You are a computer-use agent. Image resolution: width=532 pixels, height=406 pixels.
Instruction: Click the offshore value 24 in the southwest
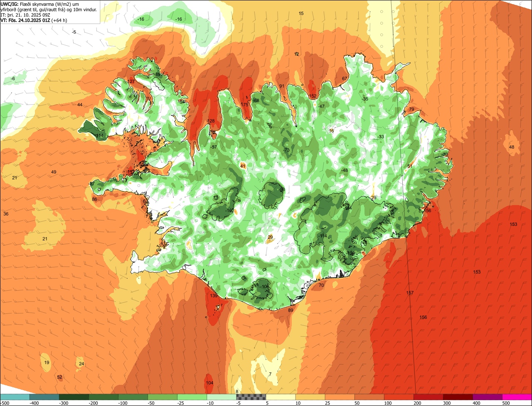[81, 364]
